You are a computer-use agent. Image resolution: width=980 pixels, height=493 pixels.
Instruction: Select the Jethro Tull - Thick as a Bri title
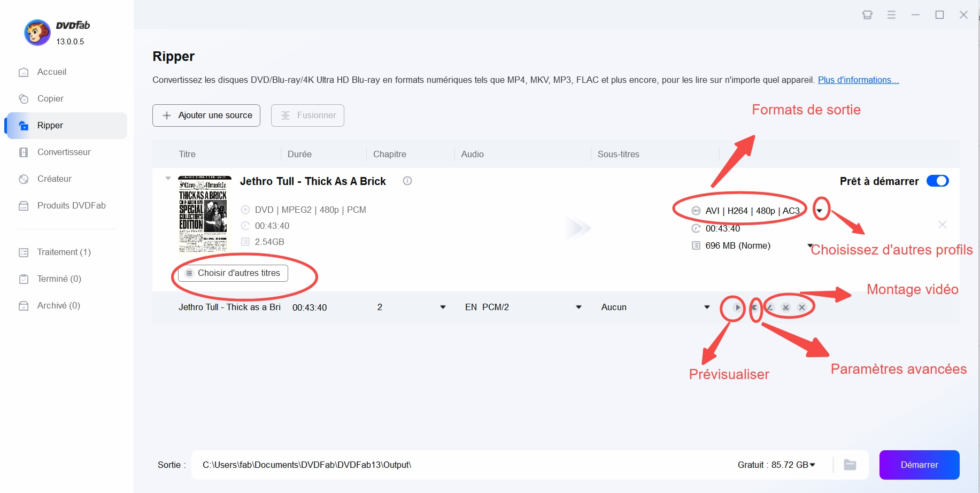tap(229, 307)
